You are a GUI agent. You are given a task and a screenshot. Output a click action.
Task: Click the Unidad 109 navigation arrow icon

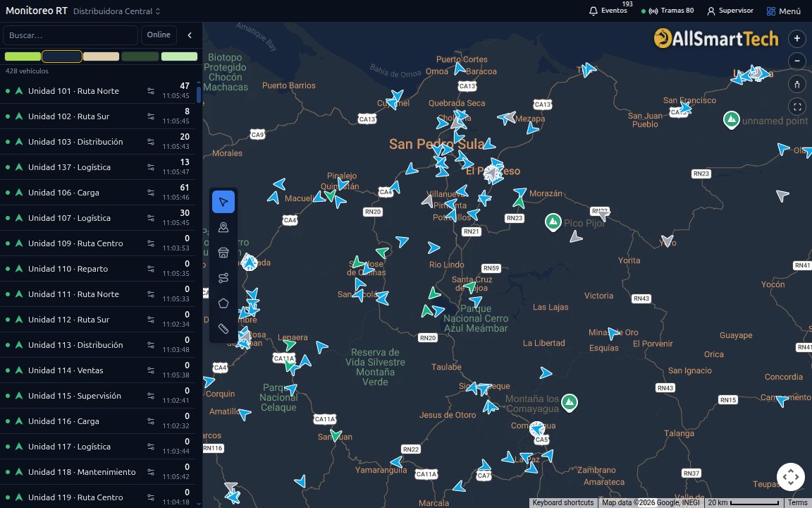click(19, 243)
